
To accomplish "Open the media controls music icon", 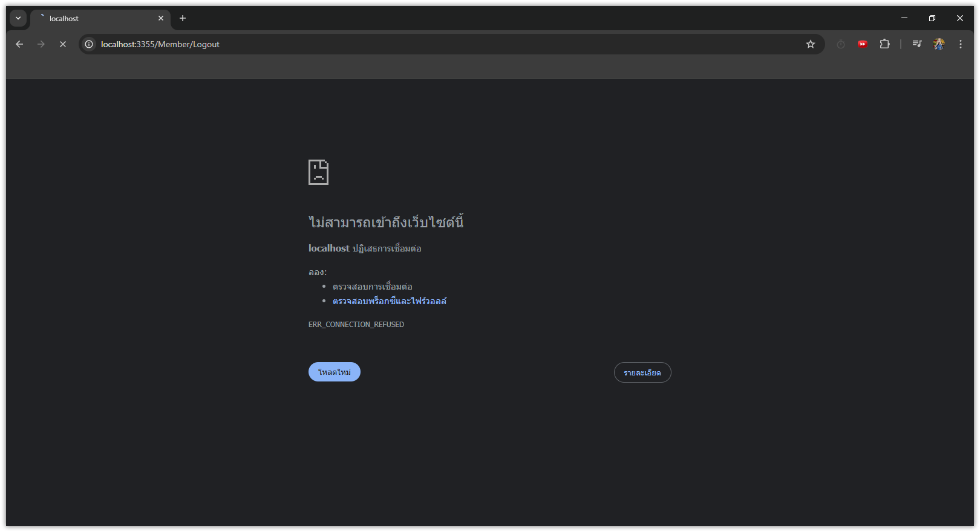I will pyautogui.click(x=917, y=44).
